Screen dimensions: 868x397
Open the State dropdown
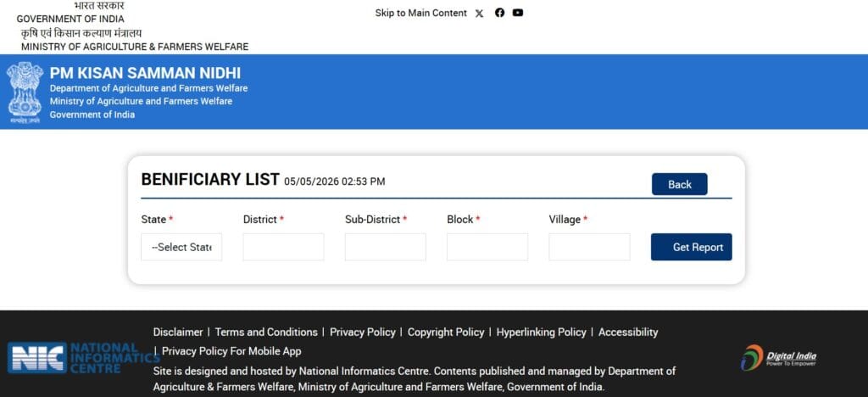point(181,247)
